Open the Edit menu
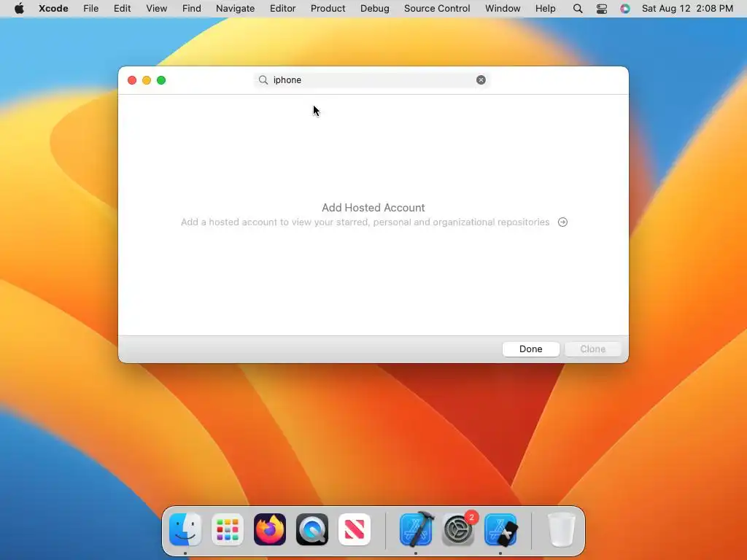Image resolution: width=747 pixels, height=560 pixels. (122, 9)
